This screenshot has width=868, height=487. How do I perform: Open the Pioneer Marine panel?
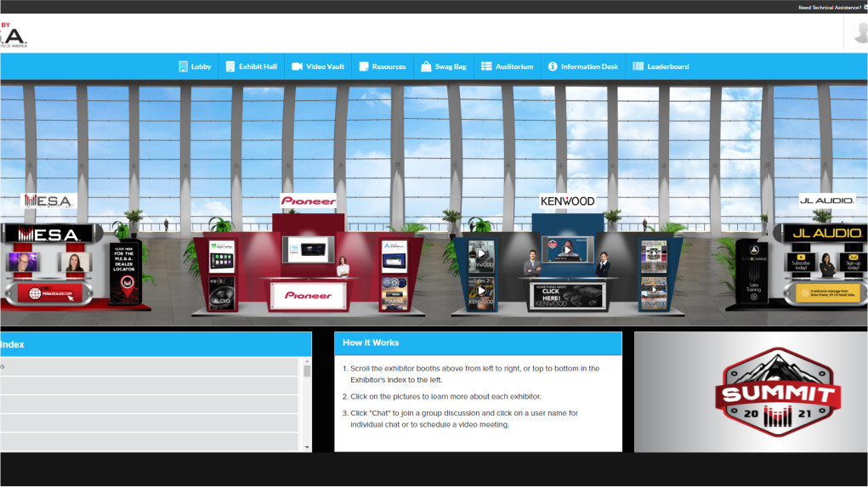pyautogui.click(x=394, y=292)
